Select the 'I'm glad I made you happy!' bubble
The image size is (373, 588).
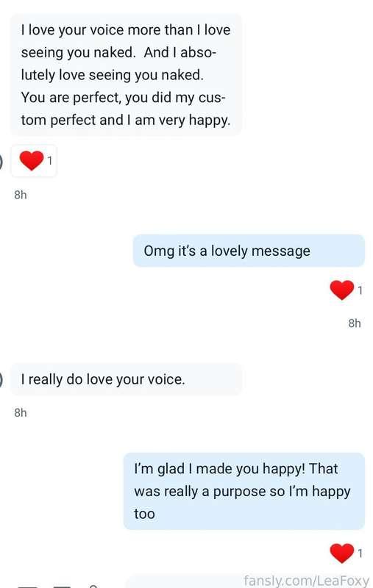tap(244, 491)
